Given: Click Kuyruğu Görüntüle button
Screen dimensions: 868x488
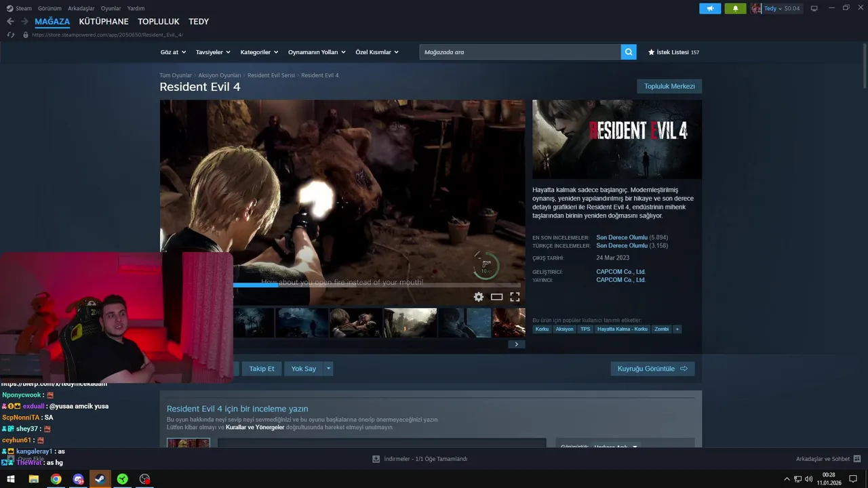Looking at the screenshot, I should (x=652, y=369).
